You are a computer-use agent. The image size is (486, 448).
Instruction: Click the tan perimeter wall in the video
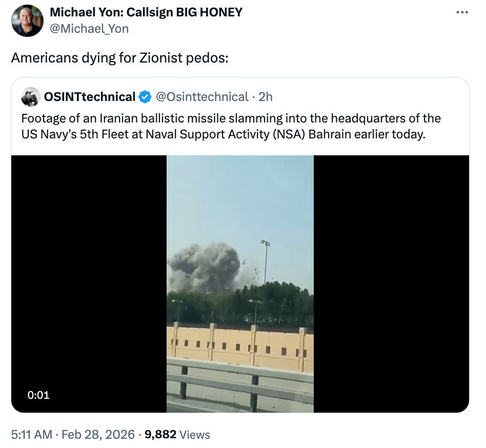click(x=240, y=346)
